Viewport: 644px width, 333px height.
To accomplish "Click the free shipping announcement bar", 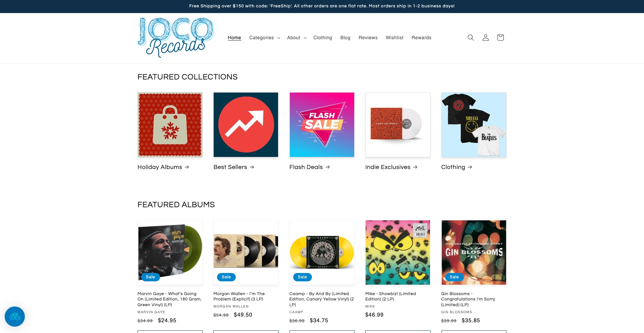I will (x=322, y=6).
